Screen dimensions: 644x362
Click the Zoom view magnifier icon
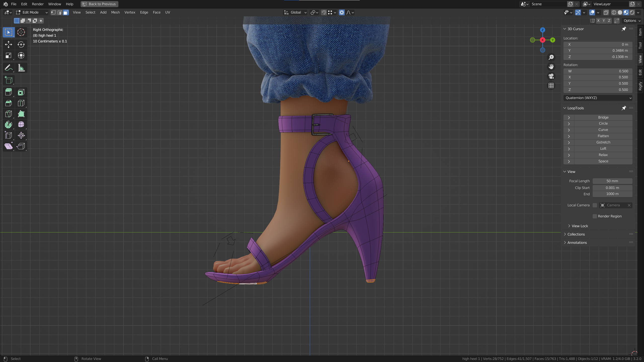(551, 57)
